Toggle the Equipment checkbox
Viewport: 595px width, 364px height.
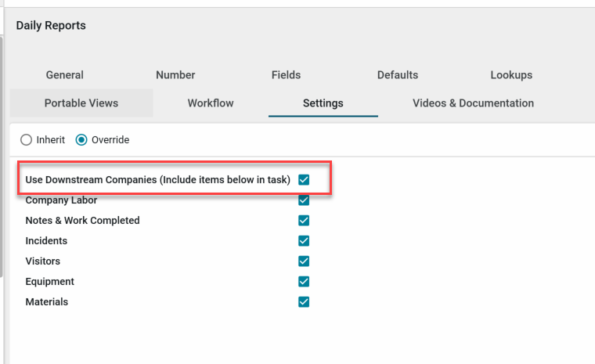click(304, 282)
